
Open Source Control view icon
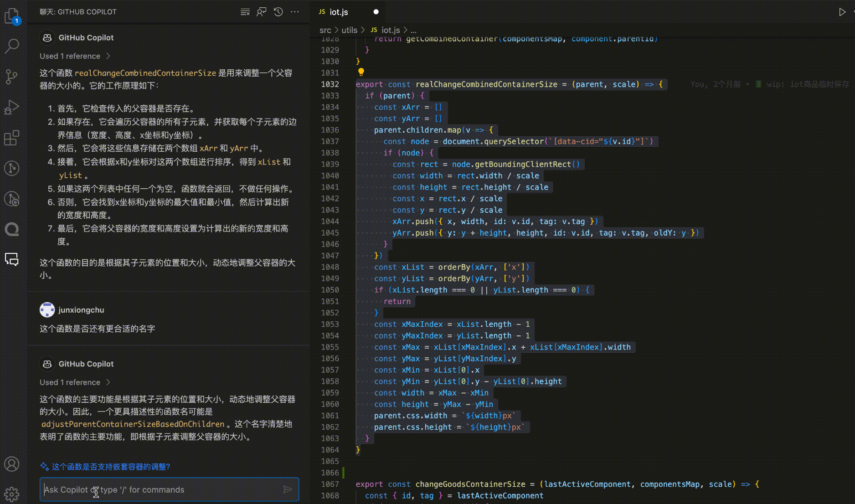pos(12,77)
